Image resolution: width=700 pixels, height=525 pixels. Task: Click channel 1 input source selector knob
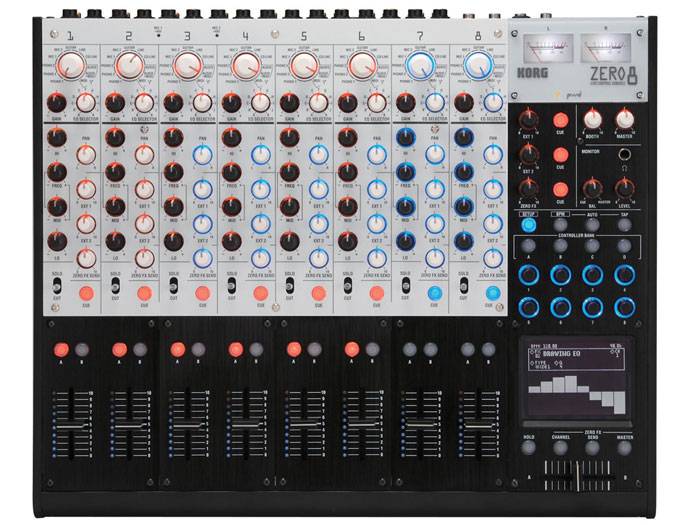[x=70, y=67]
